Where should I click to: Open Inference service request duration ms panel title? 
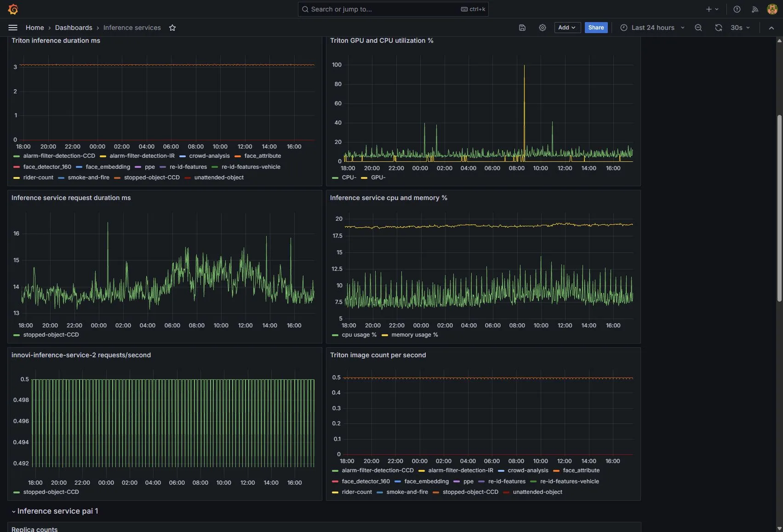pyautogui.click(x=71, y=198)
